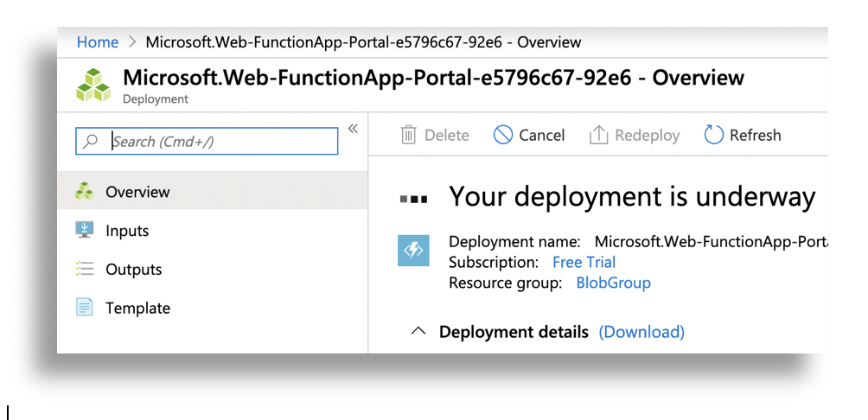The height and width of the screenshot is (420, 868).
Task: Click the "Your deployment is underway" heading
Action: 632,196
